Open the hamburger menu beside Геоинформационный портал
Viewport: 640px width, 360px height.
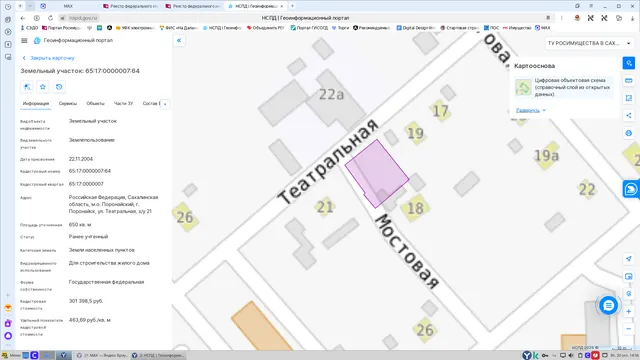click(24, 40)
